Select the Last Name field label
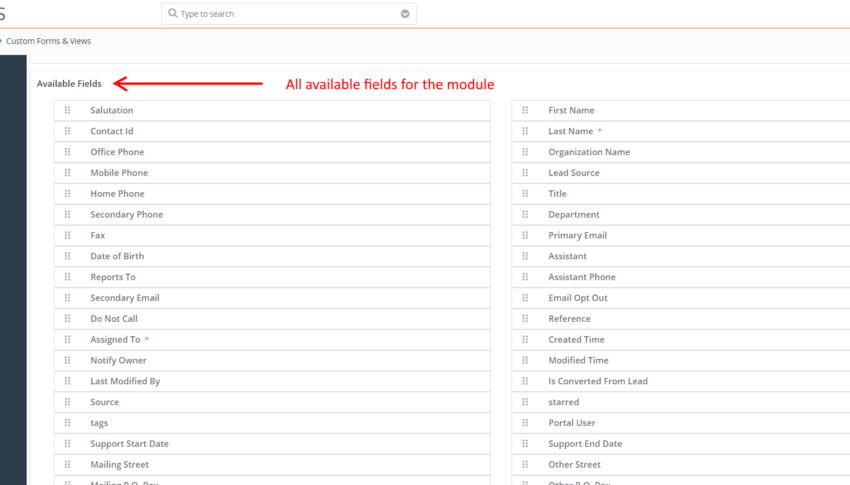 point(571,131)
